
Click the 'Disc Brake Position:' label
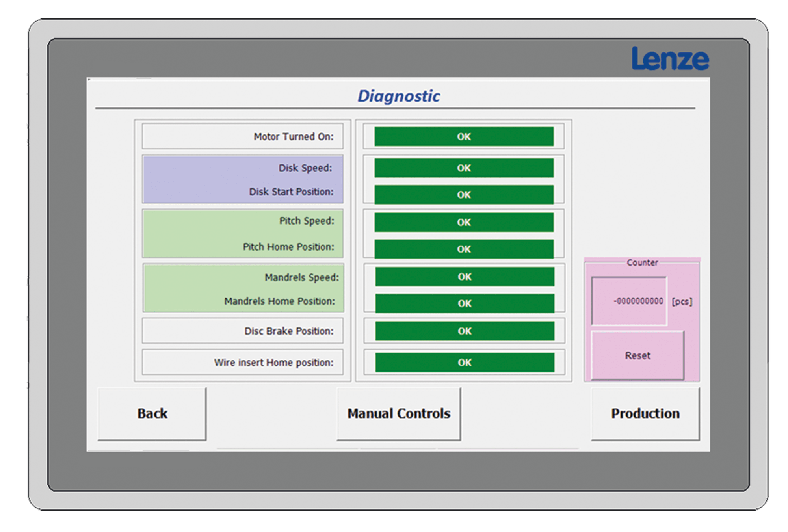tap(289, 331)
